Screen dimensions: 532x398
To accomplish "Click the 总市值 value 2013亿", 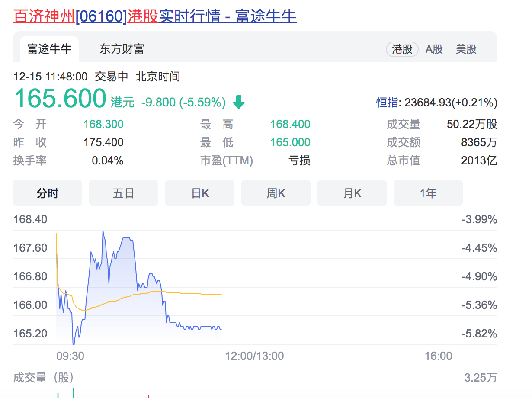I will point(479,161).
